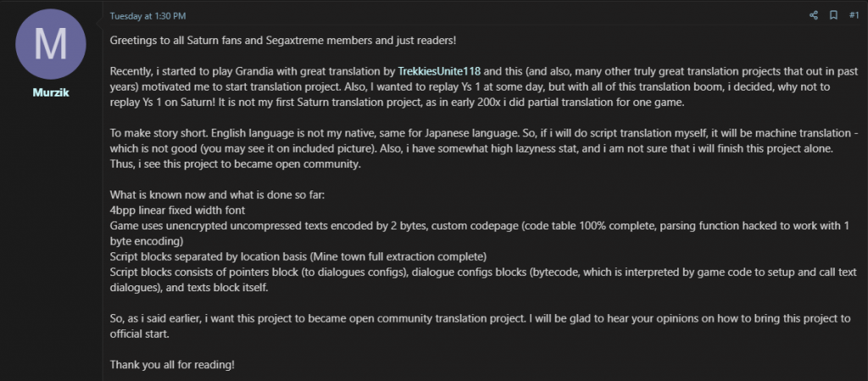Click the line about Mine town extraction

298,257
